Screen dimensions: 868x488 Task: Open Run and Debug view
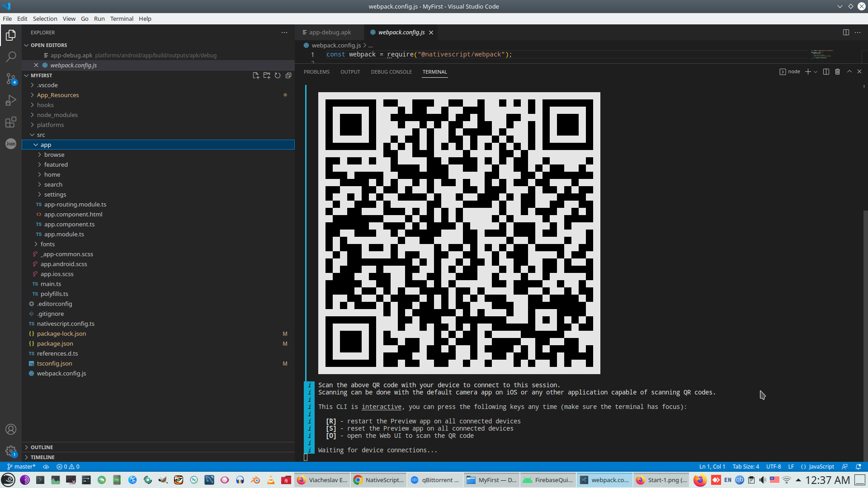click(11, 100)
